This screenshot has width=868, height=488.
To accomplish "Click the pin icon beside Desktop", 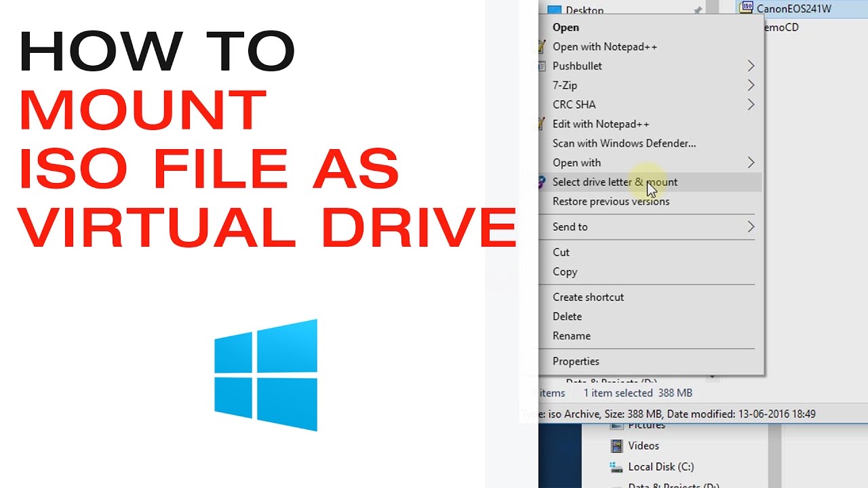I will click(x=697, y=10).
